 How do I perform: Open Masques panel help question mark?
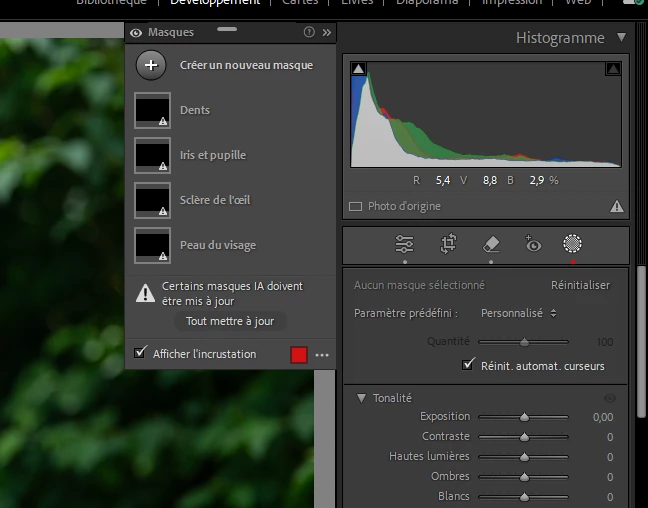309,32
